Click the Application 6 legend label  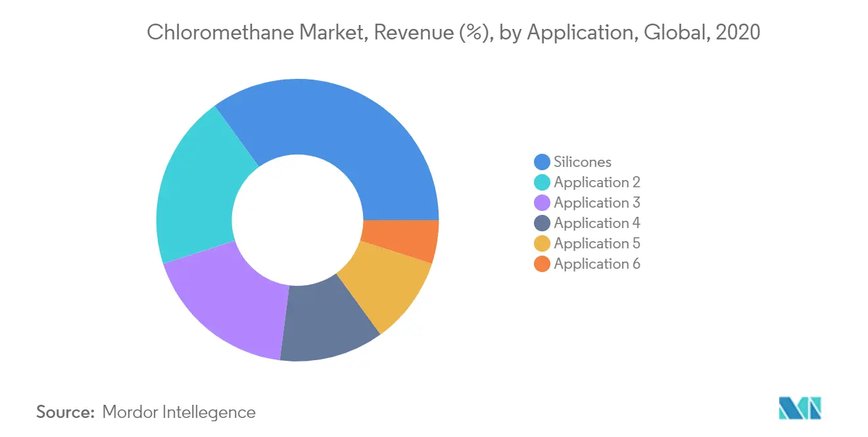597,264
